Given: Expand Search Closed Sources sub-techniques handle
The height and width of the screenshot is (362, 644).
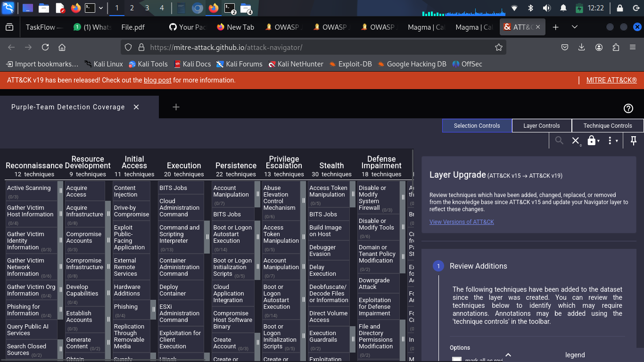Looking at the screenshot, I should pyautogui.click(x=60, y=349).
